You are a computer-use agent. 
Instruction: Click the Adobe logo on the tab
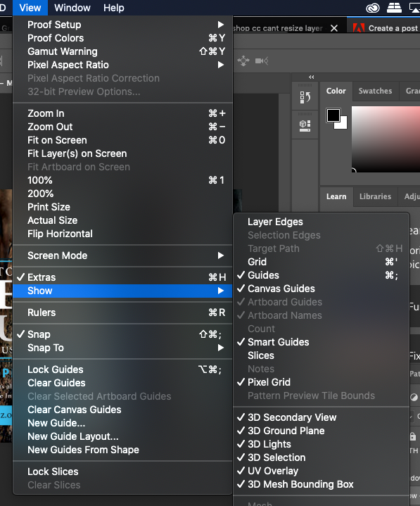coord(359,28)
